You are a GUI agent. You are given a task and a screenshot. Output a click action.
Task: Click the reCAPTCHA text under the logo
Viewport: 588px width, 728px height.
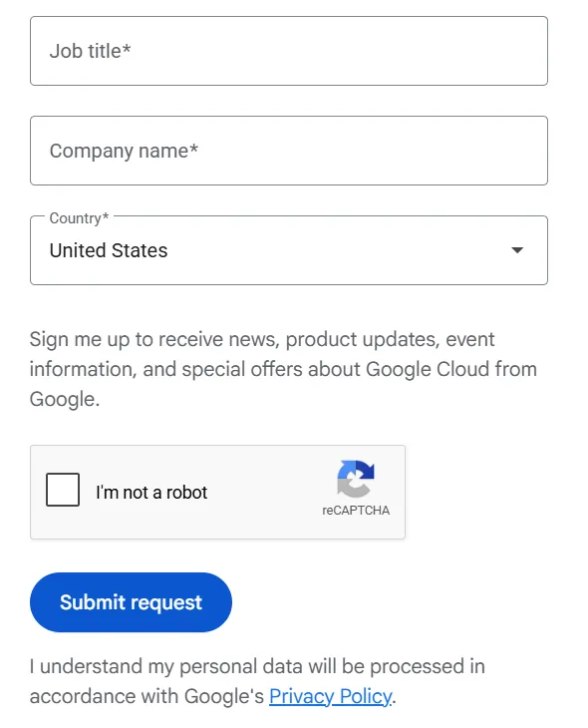point(356,511)
